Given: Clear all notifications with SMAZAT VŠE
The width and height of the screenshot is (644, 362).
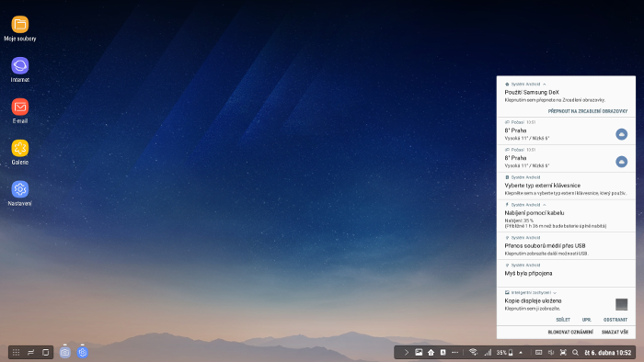Looking at the screenshot, I should 615,332.
